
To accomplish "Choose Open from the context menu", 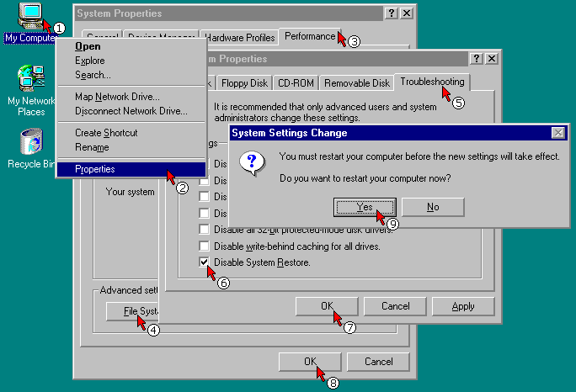I will (x=131, y=46).
